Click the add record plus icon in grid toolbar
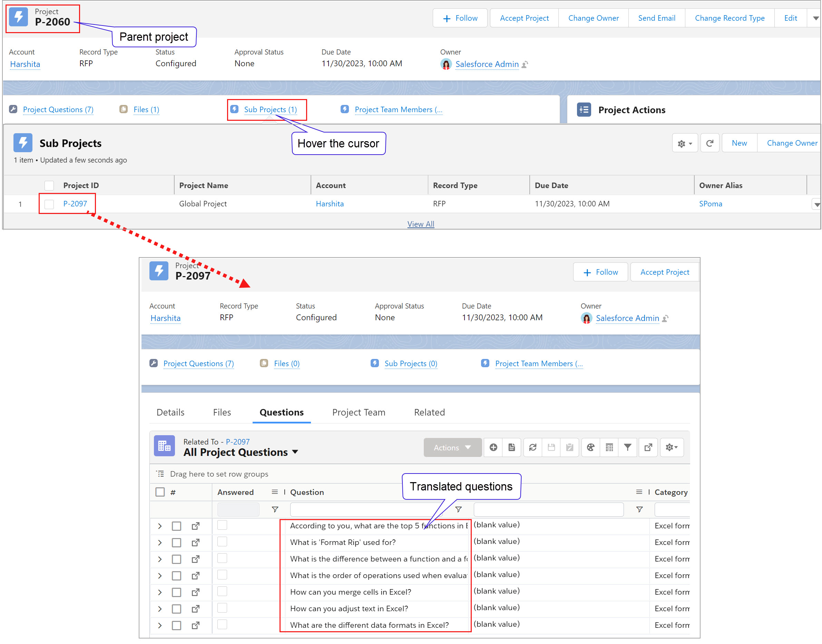The width and height of the screenshot is (822, 644). click(493, 448)
